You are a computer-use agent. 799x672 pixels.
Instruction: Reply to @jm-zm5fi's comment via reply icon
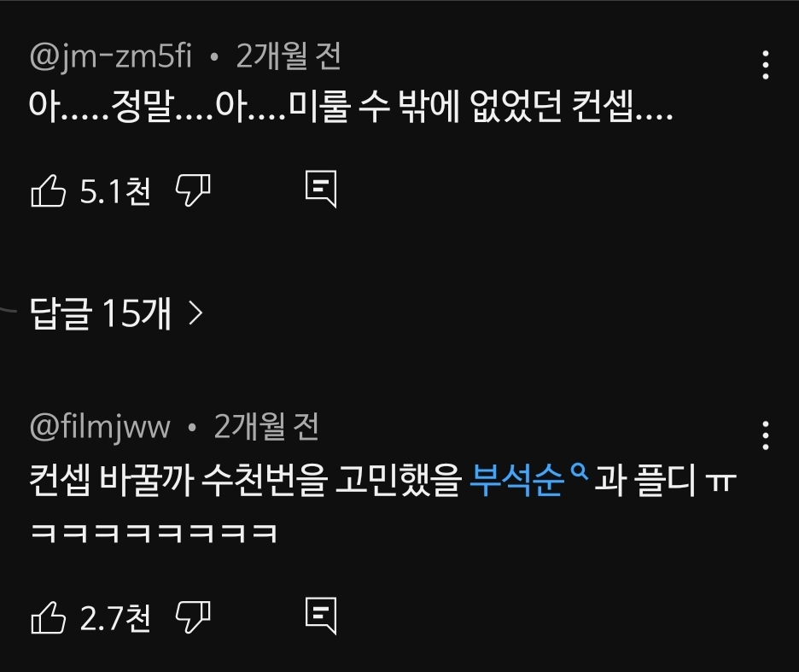[321, 190]
